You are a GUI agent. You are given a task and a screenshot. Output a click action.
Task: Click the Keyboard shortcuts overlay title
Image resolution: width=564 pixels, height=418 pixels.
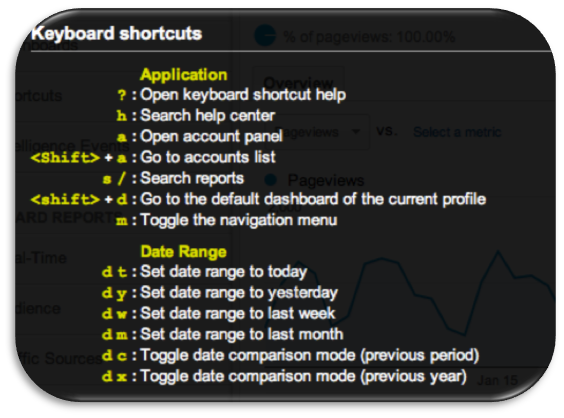[117, 33]
